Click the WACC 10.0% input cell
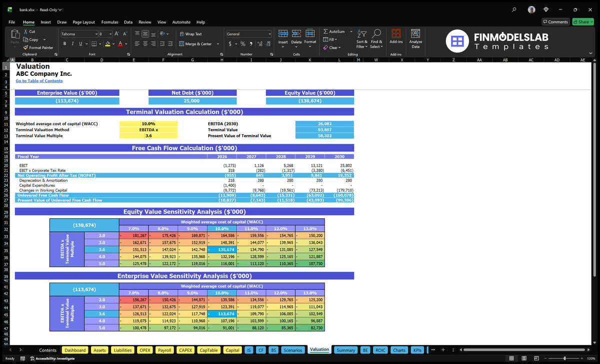Screen dimensions: 600x364 148,124
